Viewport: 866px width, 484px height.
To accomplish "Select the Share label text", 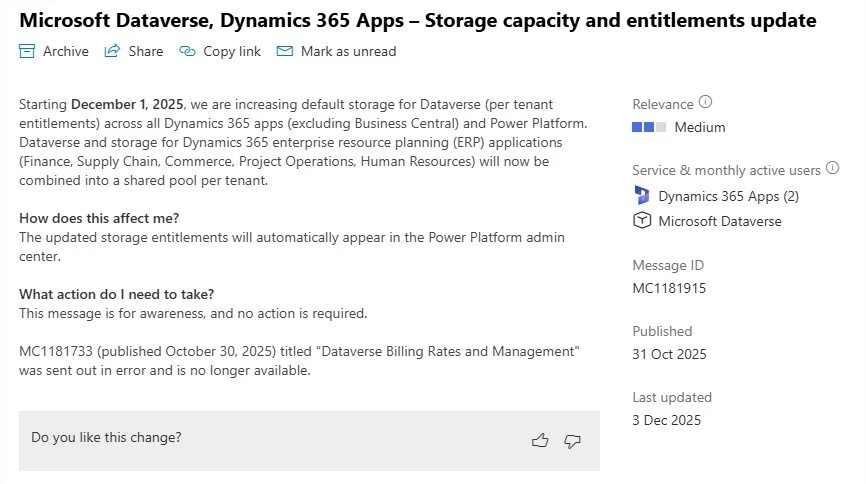I will click(x=146, y=51).
